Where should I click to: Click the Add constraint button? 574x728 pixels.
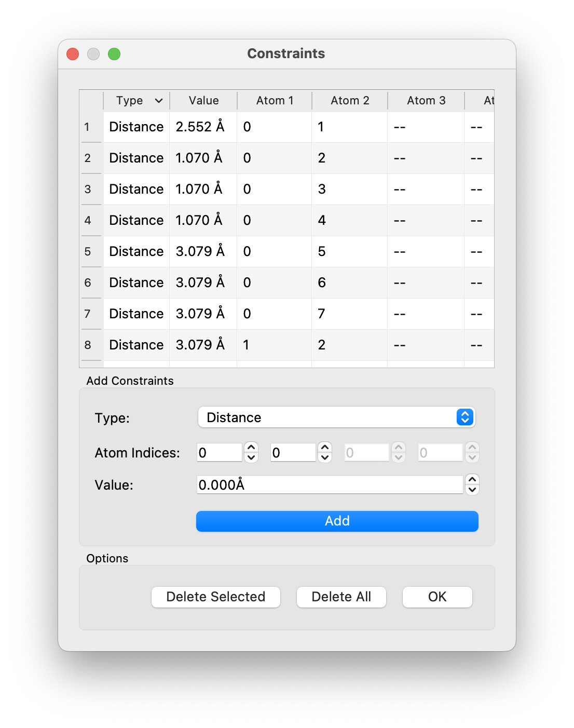coord(337,521)
